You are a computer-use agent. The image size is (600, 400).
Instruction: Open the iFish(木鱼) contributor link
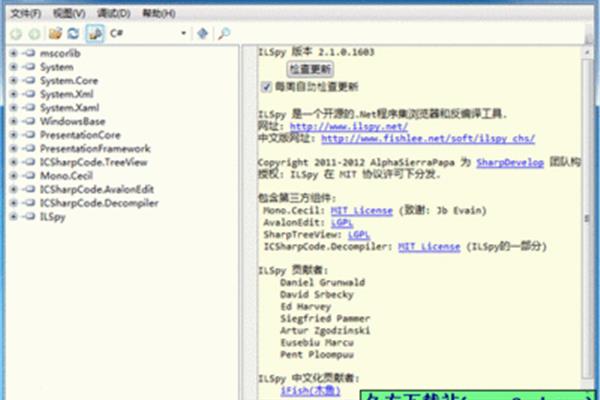pos(310,390)
